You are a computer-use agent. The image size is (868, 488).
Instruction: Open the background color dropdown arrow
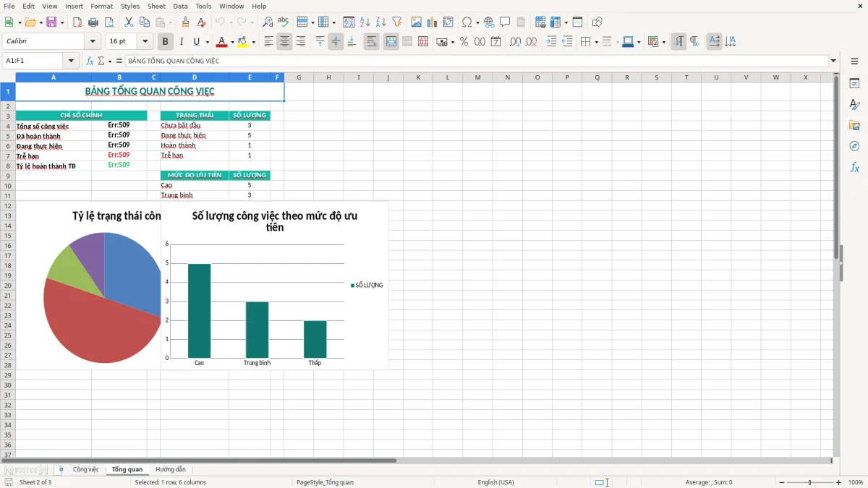253,42
